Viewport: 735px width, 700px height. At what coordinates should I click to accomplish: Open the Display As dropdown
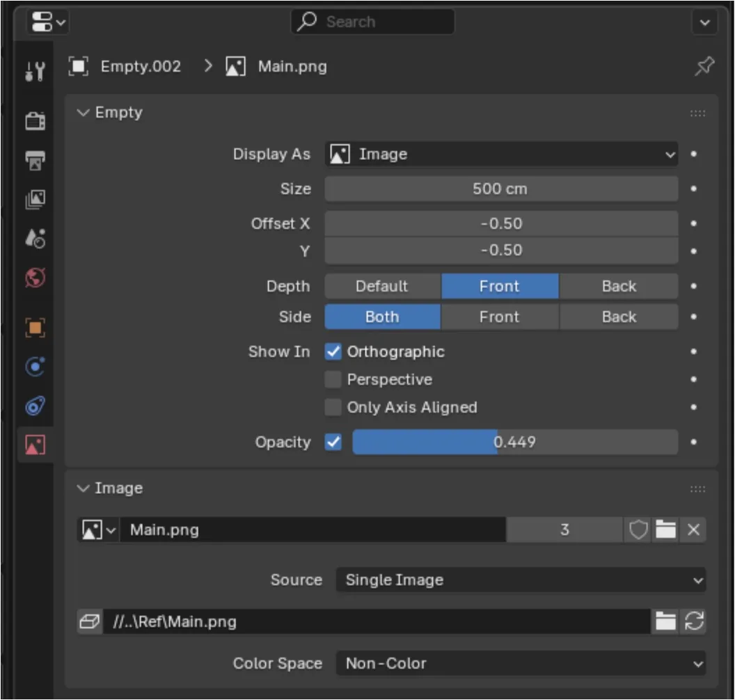[501, 154]
